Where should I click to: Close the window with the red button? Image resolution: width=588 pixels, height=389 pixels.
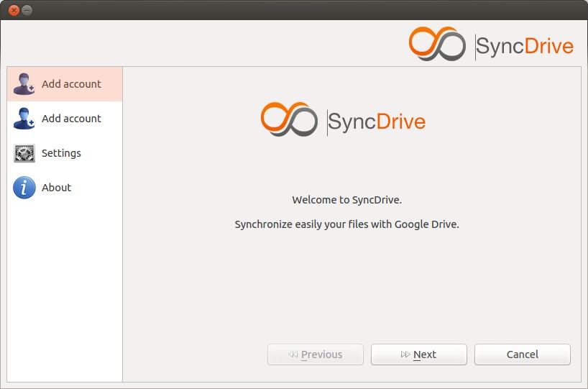[x=14, y=10]
